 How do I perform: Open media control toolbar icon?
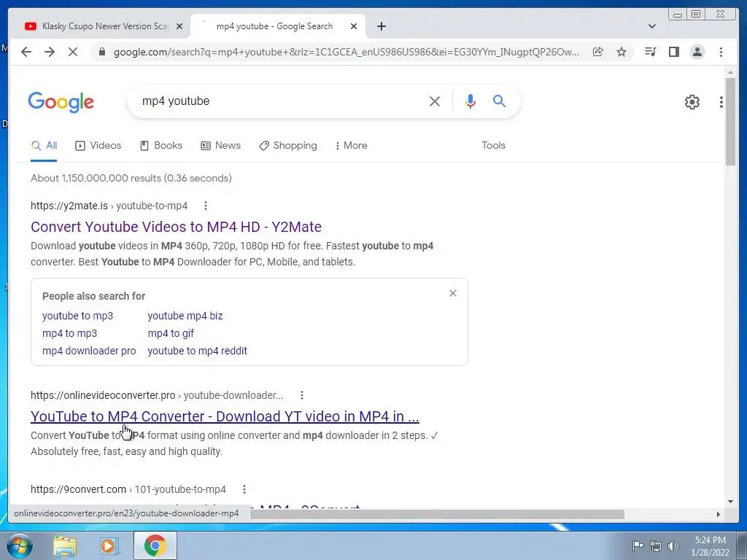pos(650,52)
